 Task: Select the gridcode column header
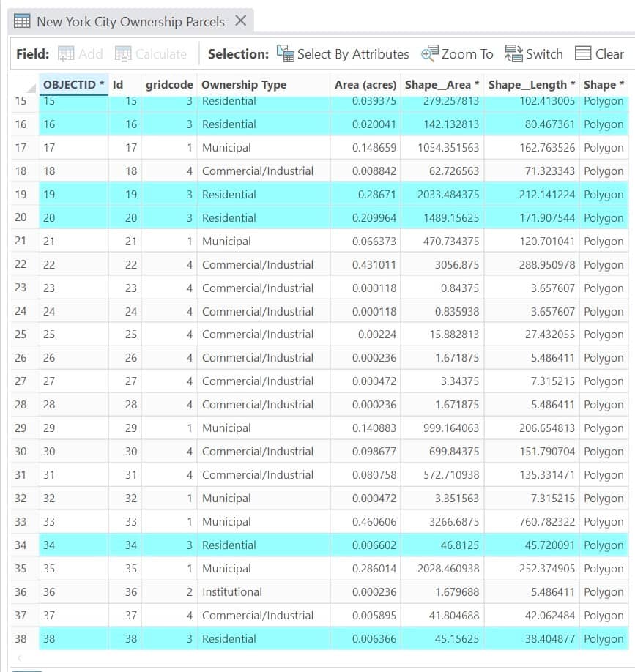click(x=169, y=85)
